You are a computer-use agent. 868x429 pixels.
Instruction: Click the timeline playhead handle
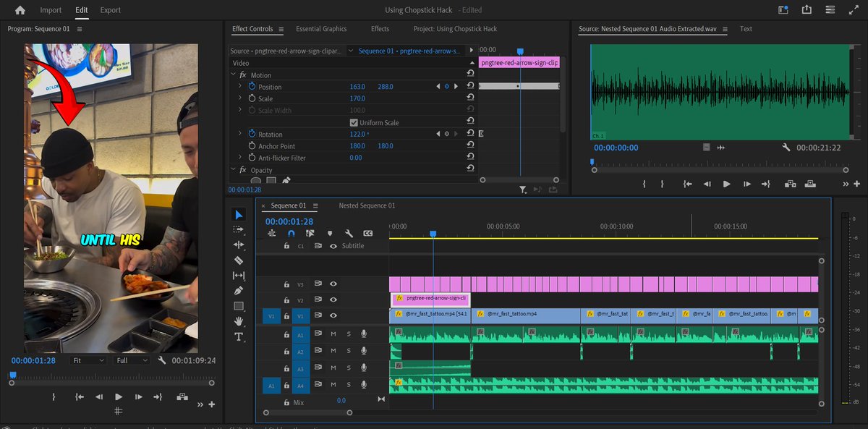click(433, 234)
